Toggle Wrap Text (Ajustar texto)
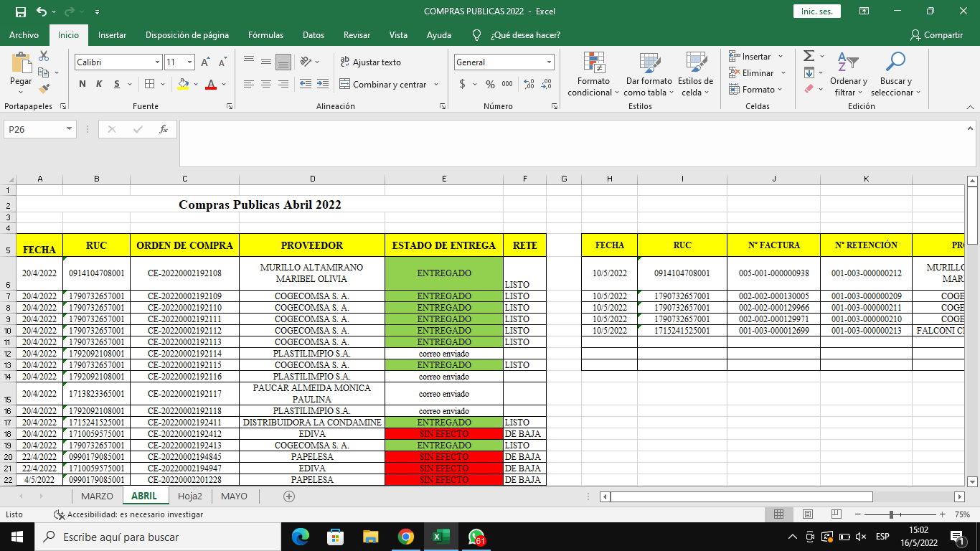Image resolution: width=980 pixels, height=551 pixels. pos(370,62)
